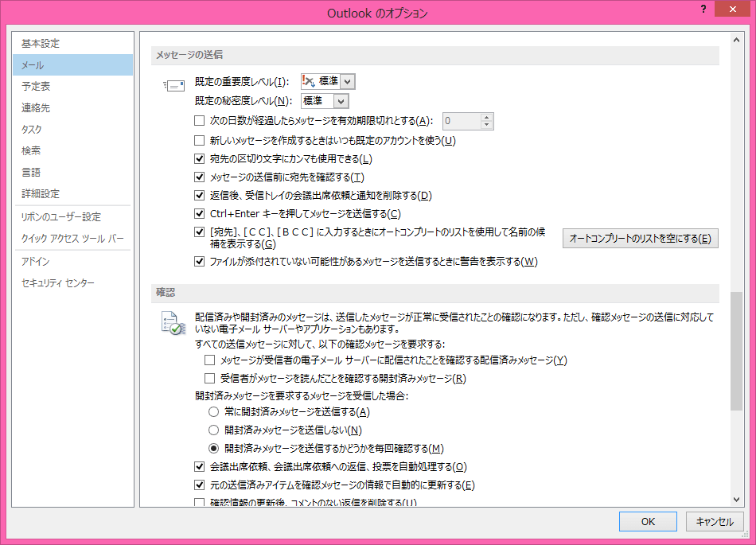Go to the タスク category

72,129
